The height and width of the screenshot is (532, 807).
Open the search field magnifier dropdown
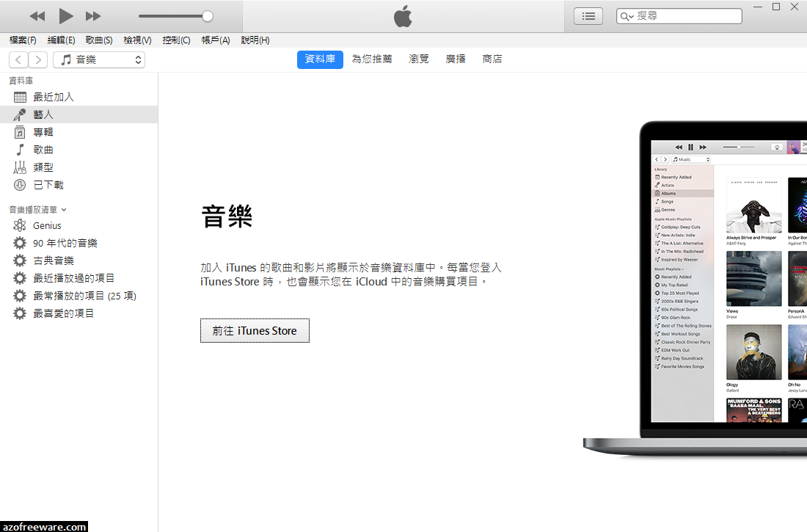point(630,15)
